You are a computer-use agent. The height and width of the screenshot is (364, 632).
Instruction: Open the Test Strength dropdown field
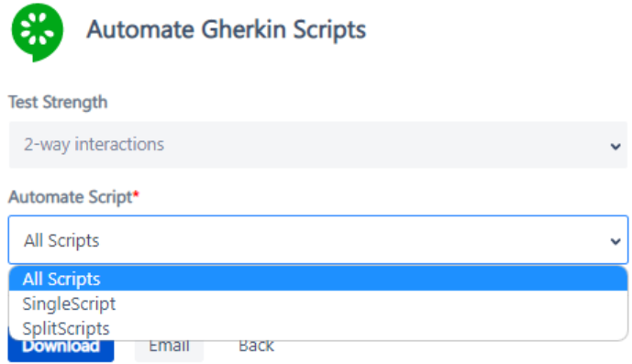(x=318, y=145)
